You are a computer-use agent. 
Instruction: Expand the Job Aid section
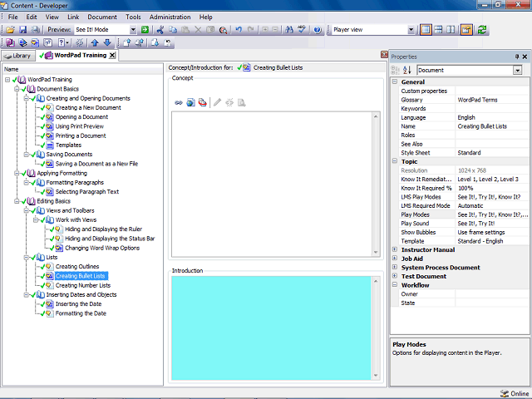[395, 259]
